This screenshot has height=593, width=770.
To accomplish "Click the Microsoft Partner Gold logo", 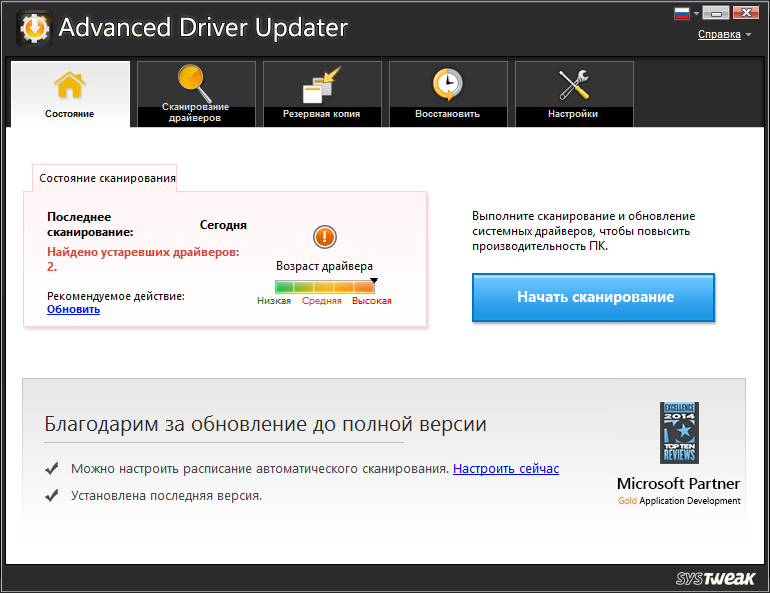I will tap(679, 490).
